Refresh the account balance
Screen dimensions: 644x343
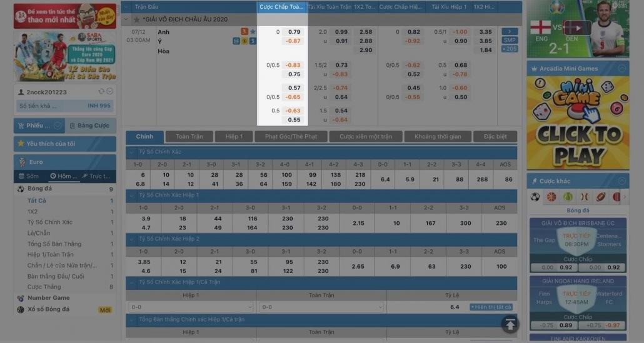[101, 91]
